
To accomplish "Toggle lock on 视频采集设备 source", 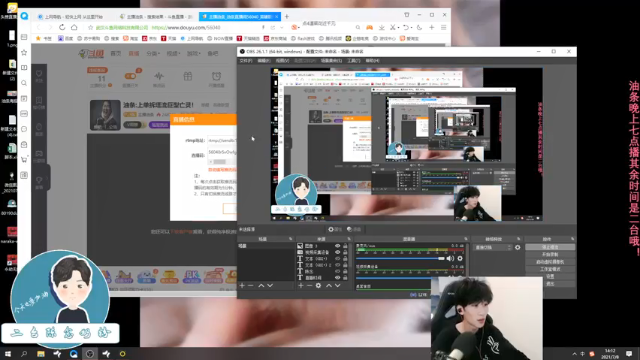I will pos(345,252).
